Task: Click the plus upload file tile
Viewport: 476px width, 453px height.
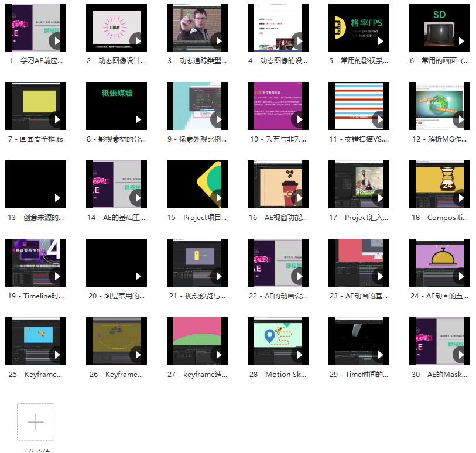Action: click(x=36, y=422)
